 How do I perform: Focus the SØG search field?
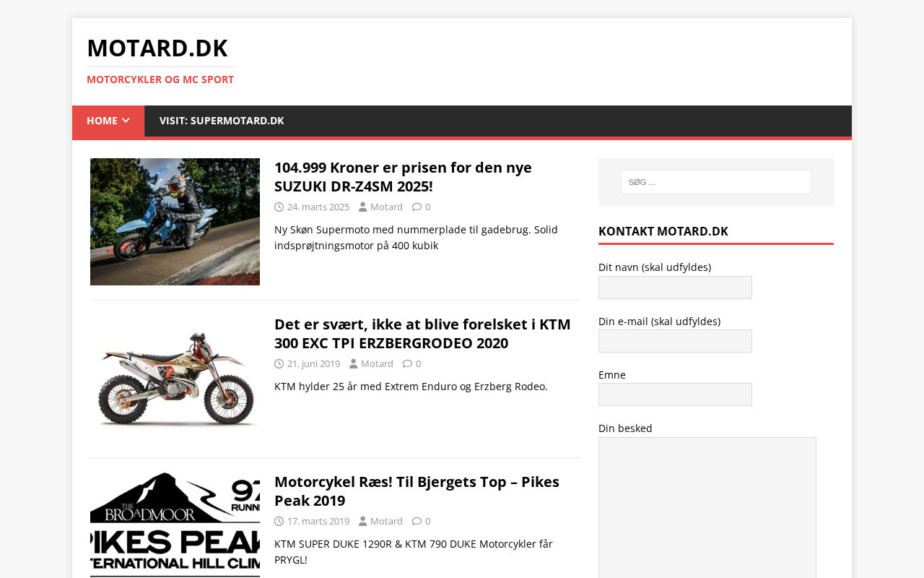716,182
